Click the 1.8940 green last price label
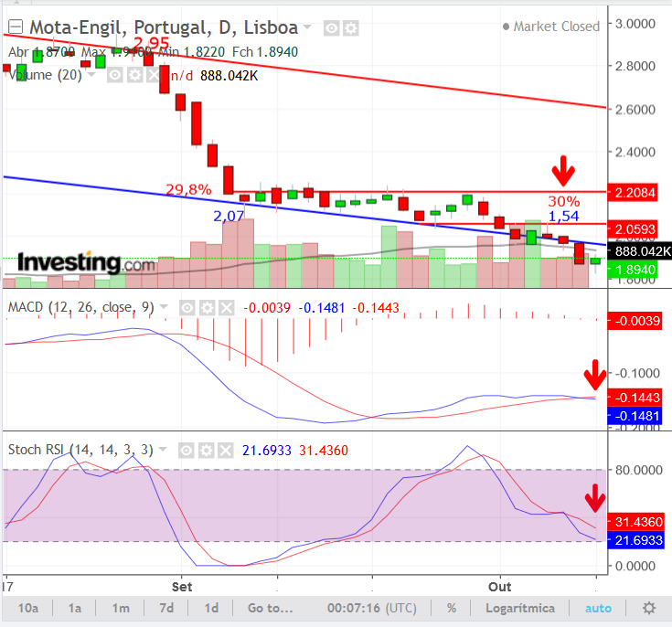 pos(633,270)
